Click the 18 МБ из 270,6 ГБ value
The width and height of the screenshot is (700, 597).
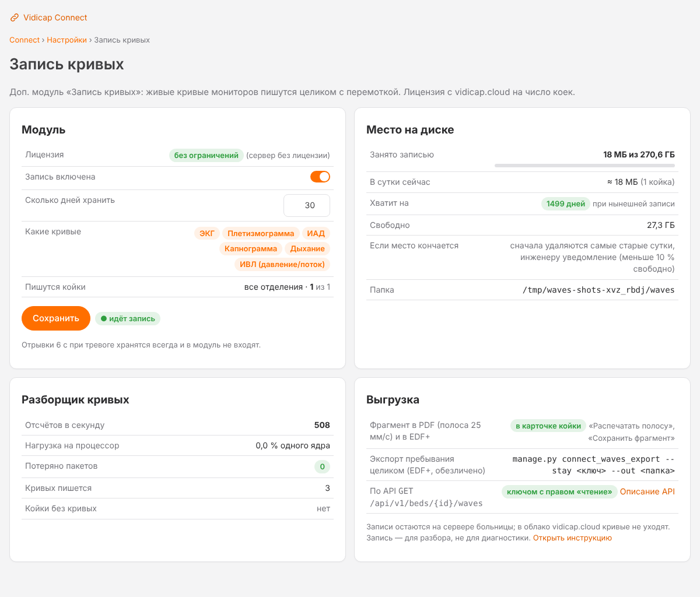click(x=639, y=155)
